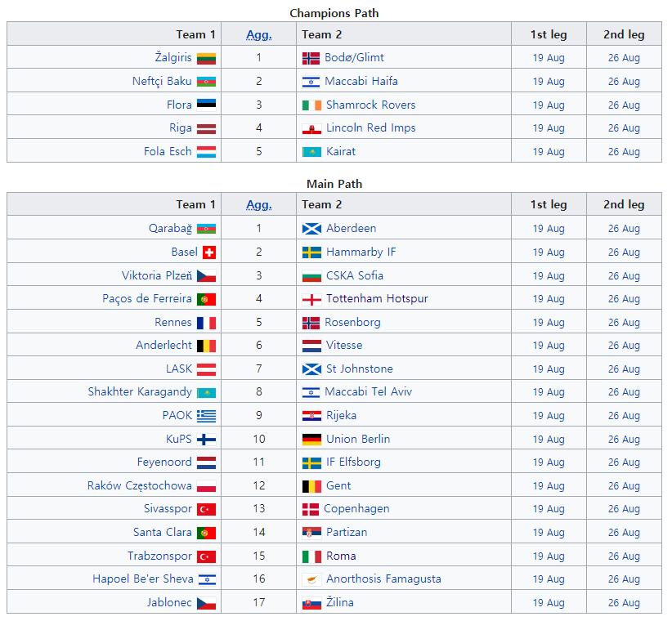Viewport: 672px width, 621px height.
Task: Click the Luxembourg flag beside Fola Esch
Action: point(206,152)
